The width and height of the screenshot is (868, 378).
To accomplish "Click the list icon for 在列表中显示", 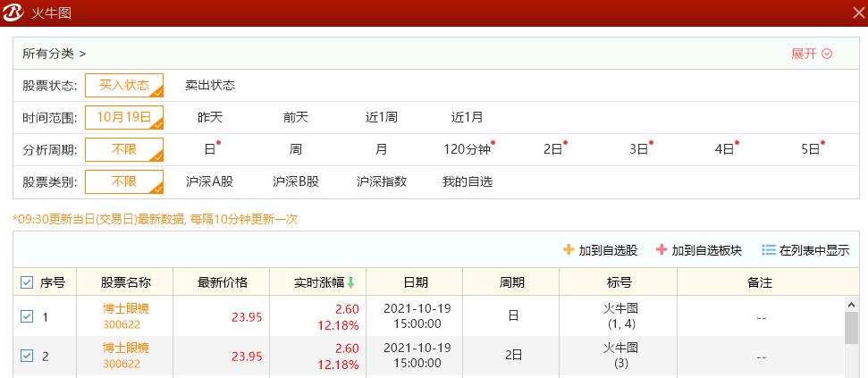I will click(x=769, y=250).
